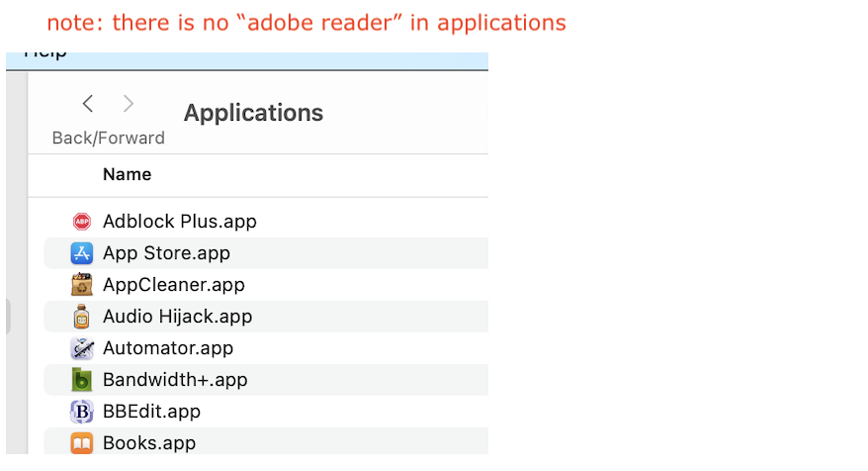Click the Applications window title
This screenshot has height=471, width=868.
click(253, 113)
